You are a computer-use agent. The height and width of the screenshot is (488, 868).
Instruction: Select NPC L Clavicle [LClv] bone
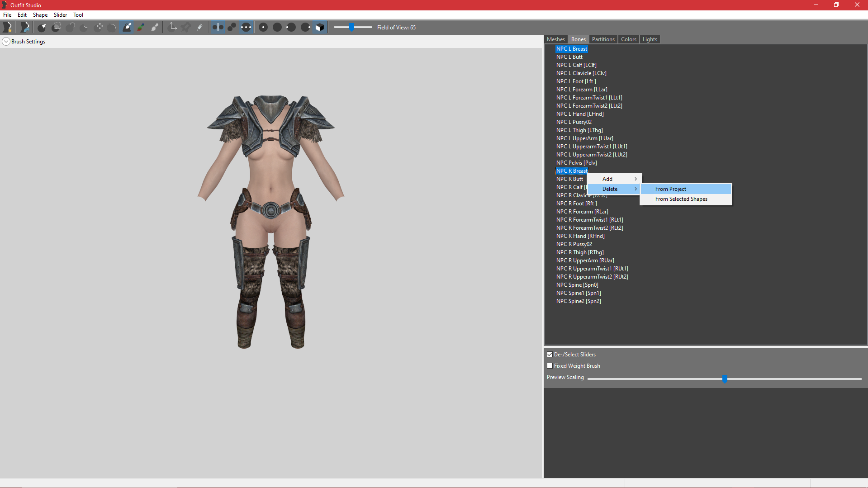click(x=581, y=73)
